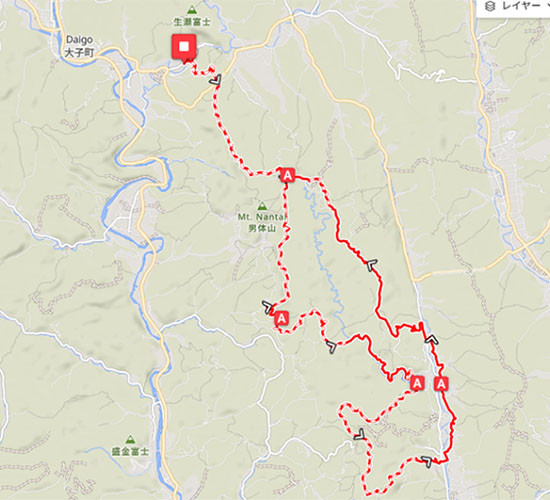Select the A waypoint marker southwest of Mt. Nantai
The image size is (550, 500).
281,318
